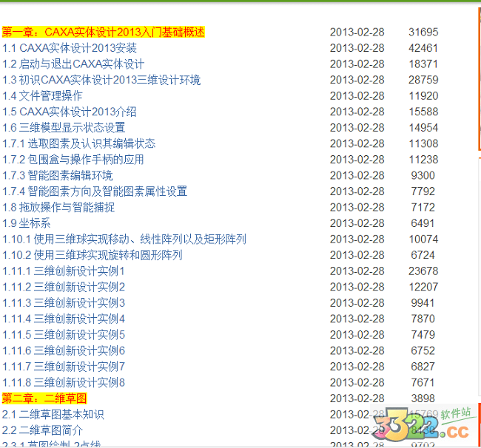The image size is (481, 448).
Task: Open lesson "1.11.7 三维创新设计实例7"
Action: click(64, 367)
